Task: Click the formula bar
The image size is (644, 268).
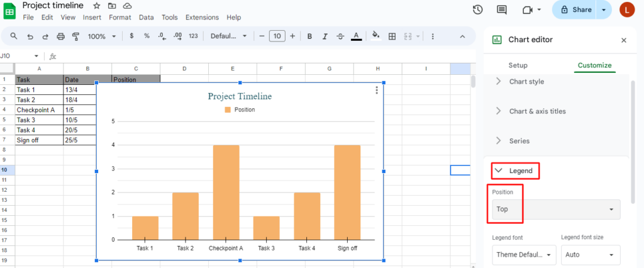Action: (x=267, y=56)
